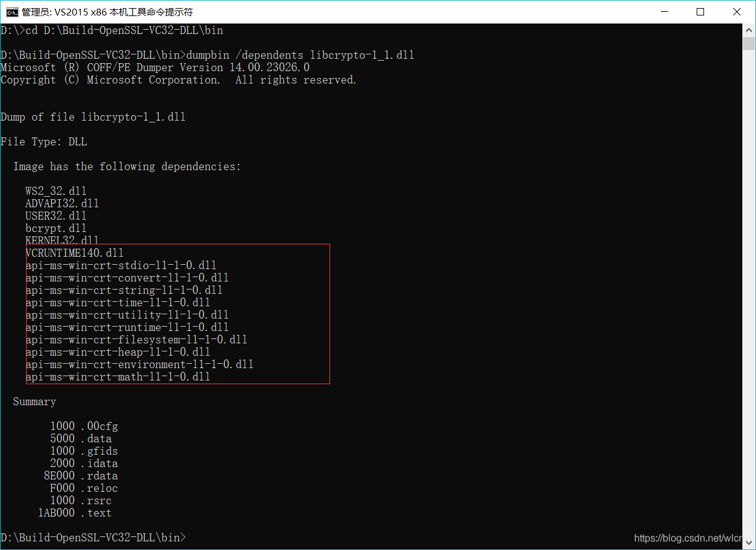Click the WS2_32.dll dependency
756x550 pixels.
click(x=56, y=191)
